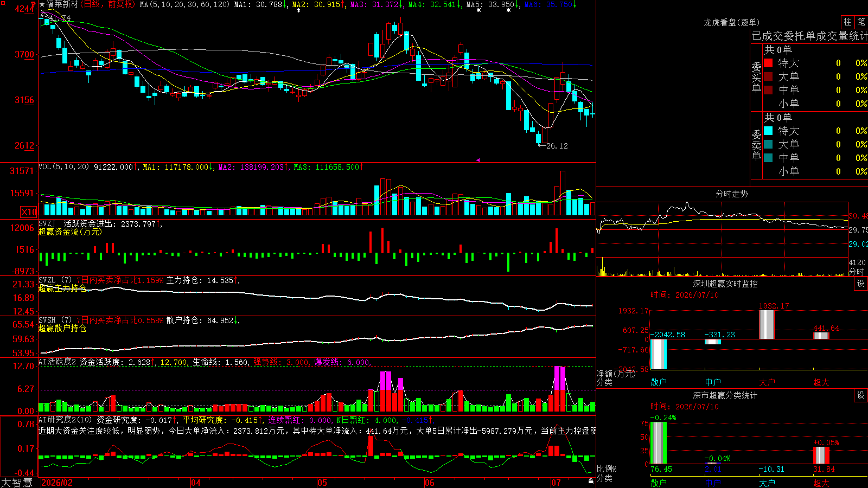The height and width of the screenshot is (488, 868).
Task: Click the cyan 特大 sell order swatch
Action: pyautogui.click(x=768, y=131)
